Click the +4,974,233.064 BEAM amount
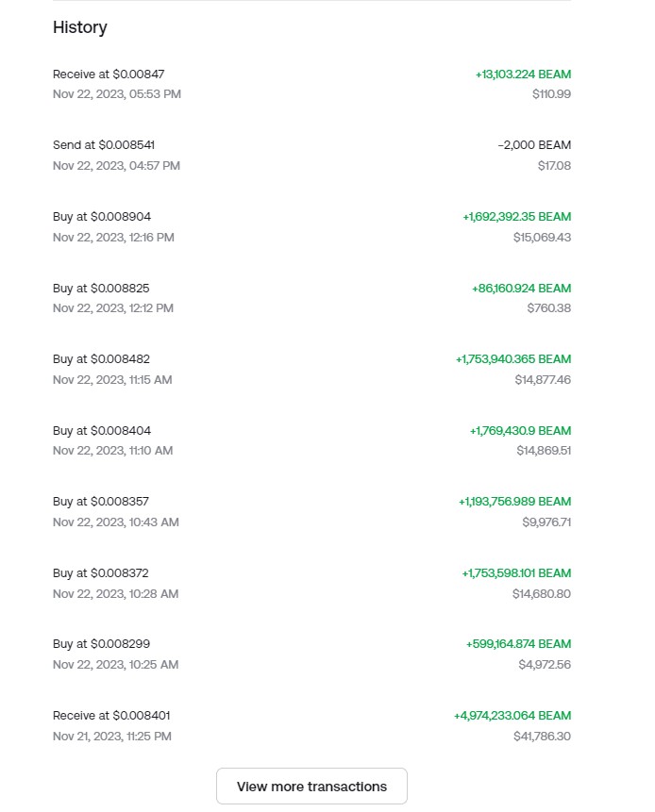The image size is (655, 812). 512,716
